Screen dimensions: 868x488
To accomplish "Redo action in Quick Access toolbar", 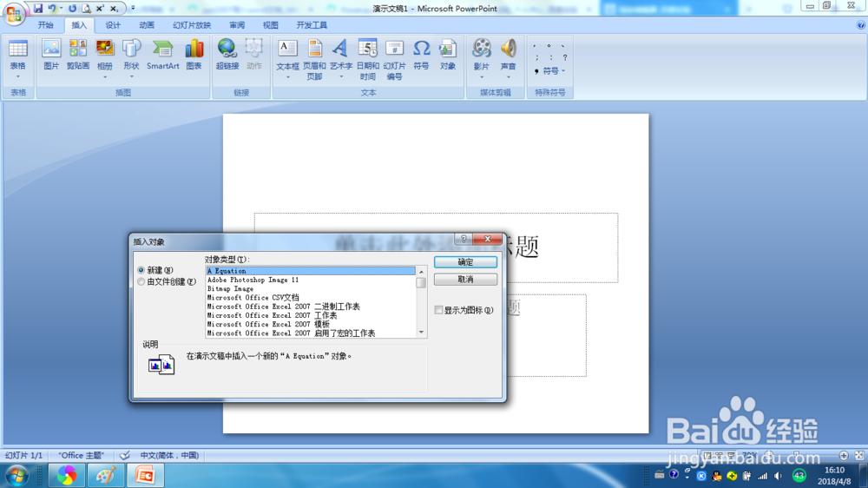I will click(73, 9).
